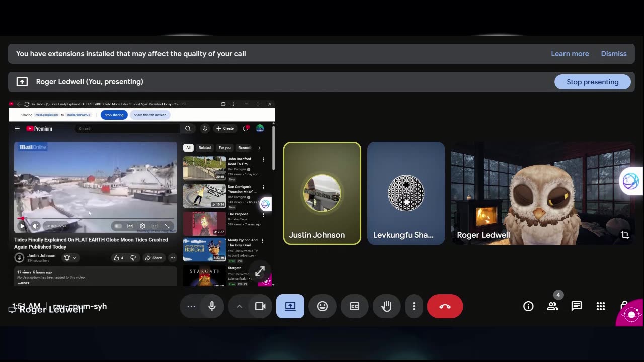Turn on Meet closed captions
644x362 pixels.
coord(355,306)
